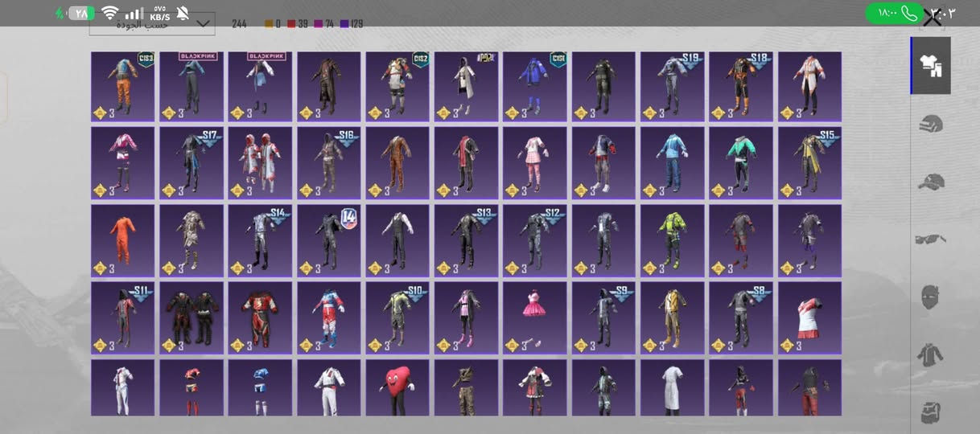Select the CIS3 badge outfit
The image size is (980, 434).
pos(122,87)
